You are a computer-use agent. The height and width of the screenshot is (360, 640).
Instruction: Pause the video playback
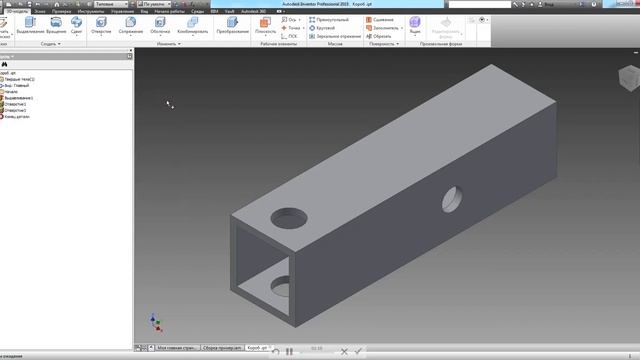(289, 351)
